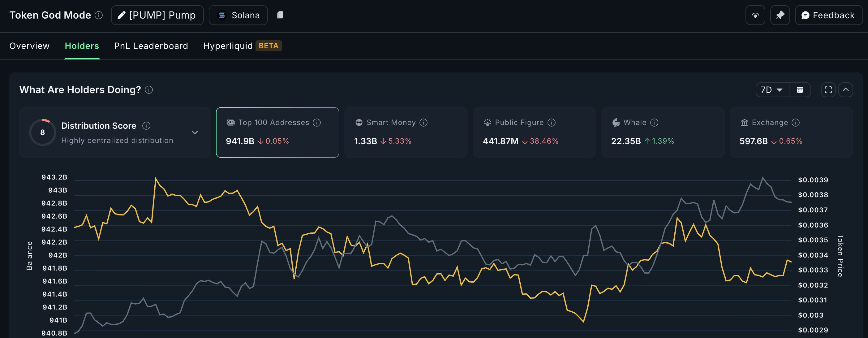Click the Feedback button
This screenshot has height=338, width=868.
[x=829, y=15]
